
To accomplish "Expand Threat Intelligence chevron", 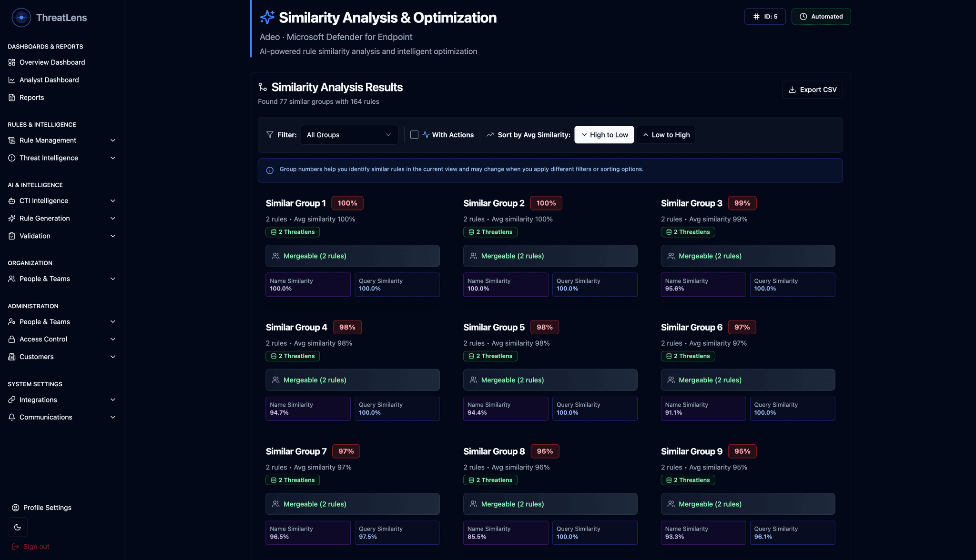I will (113, 158).
